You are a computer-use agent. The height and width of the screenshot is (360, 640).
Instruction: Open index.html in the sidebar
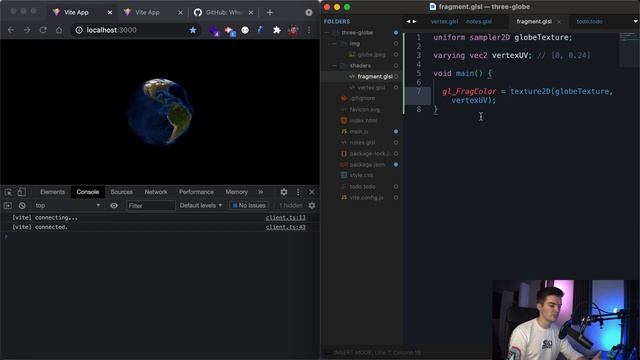coord(363,121)
